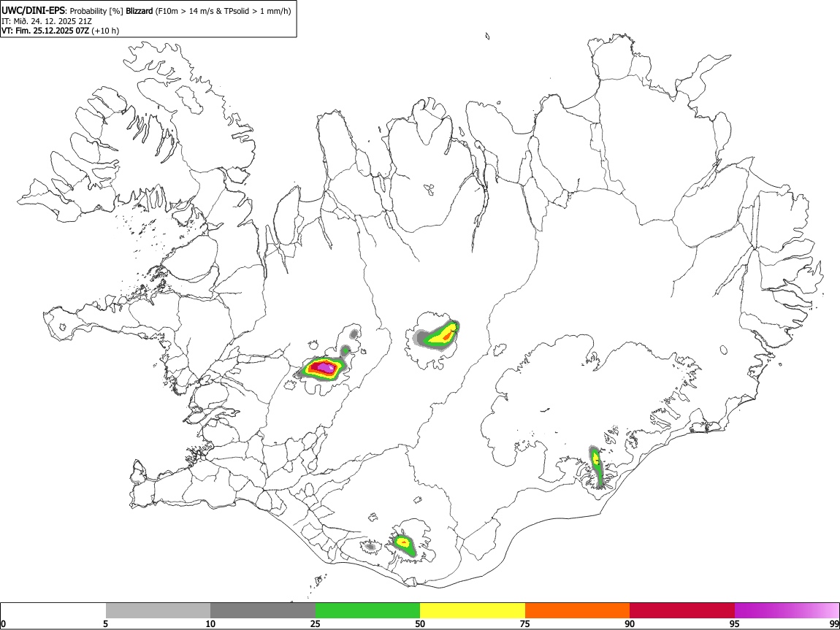Click the 'Blizzard' parameter label

pyautogui.click(x=140, y=11)
